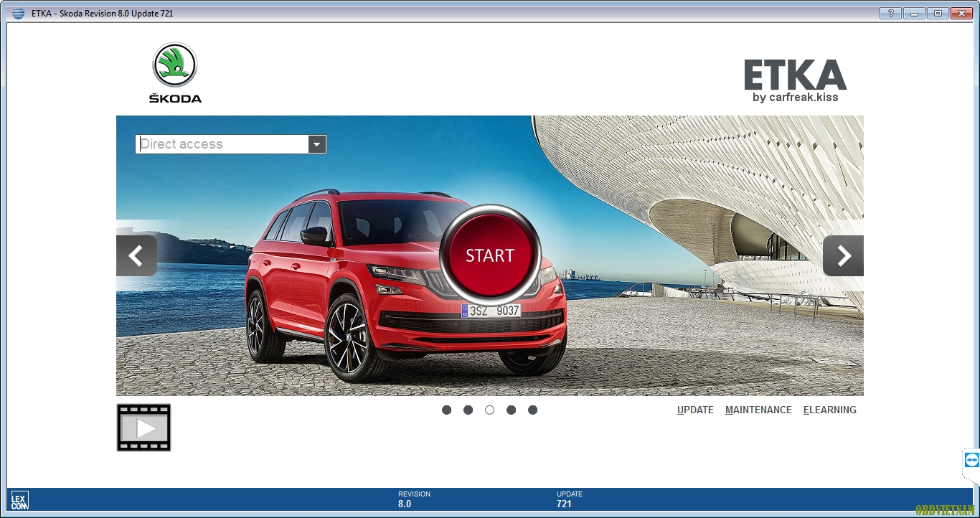This screenshot has width=980, height=518.
Task: Select the first carousel dot
Action: point(447,410)
